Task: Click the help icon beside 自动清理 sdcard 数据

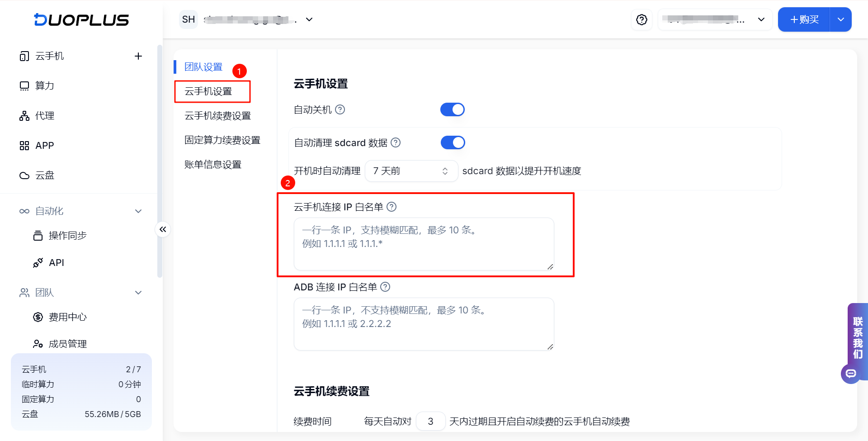Action: [396, 142]
